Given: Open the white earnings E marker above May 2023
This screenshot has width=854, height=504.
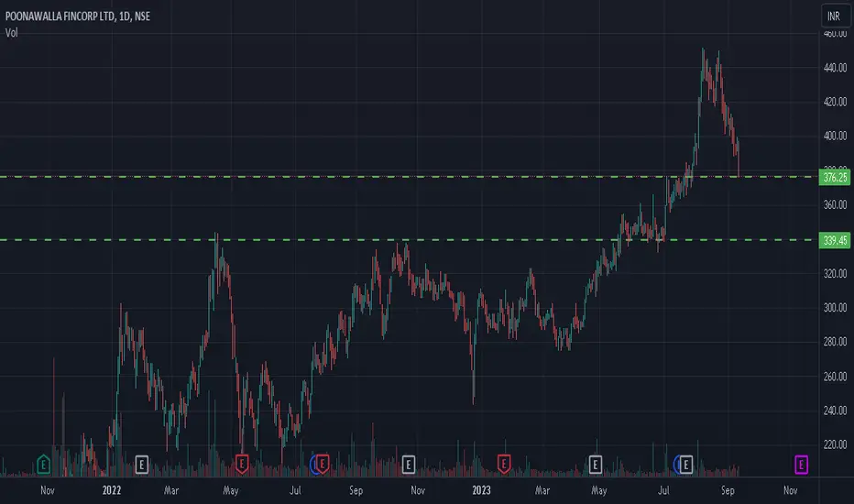Looking at the screenshot, I should [x=596, y=465].
